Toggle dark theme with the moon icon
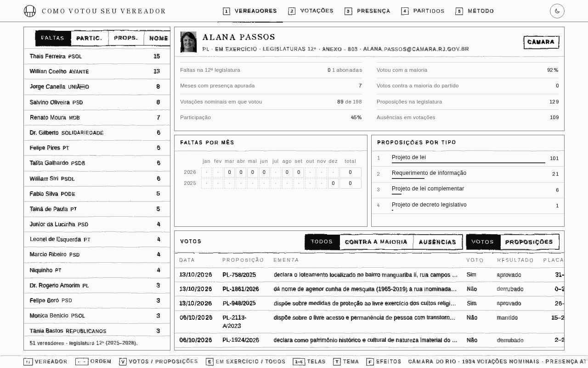 (x=557, y=11)
